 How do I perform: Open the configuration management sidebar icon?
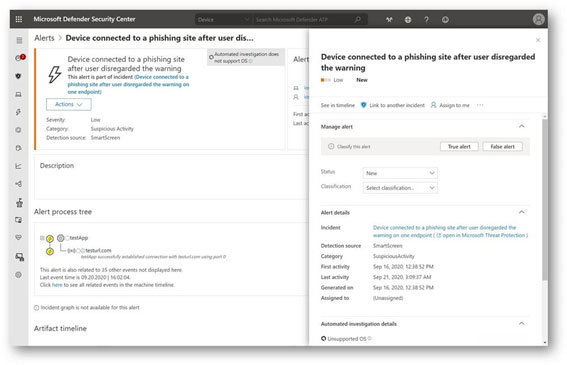pos(20,257)
